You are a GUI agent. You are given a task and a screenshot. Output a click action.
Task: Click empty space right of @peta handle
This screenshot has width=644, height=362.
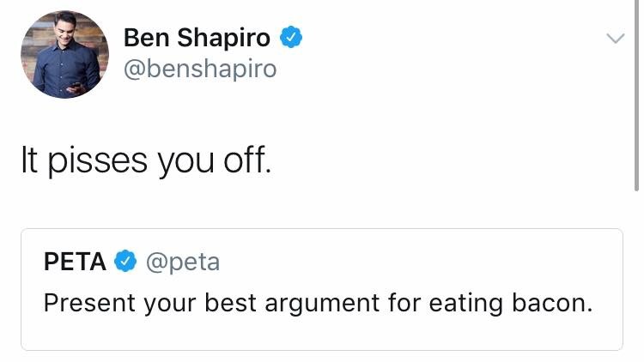(x=412, y=262)
